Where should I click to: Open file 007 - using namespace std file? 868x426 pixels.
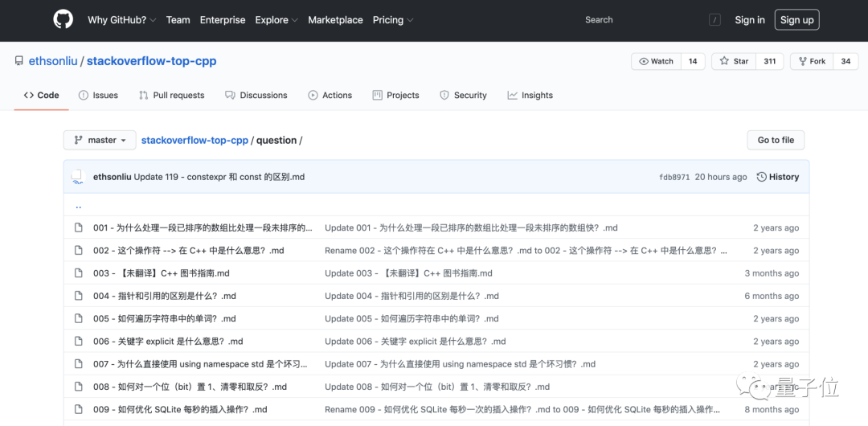[x=200, y=364]
